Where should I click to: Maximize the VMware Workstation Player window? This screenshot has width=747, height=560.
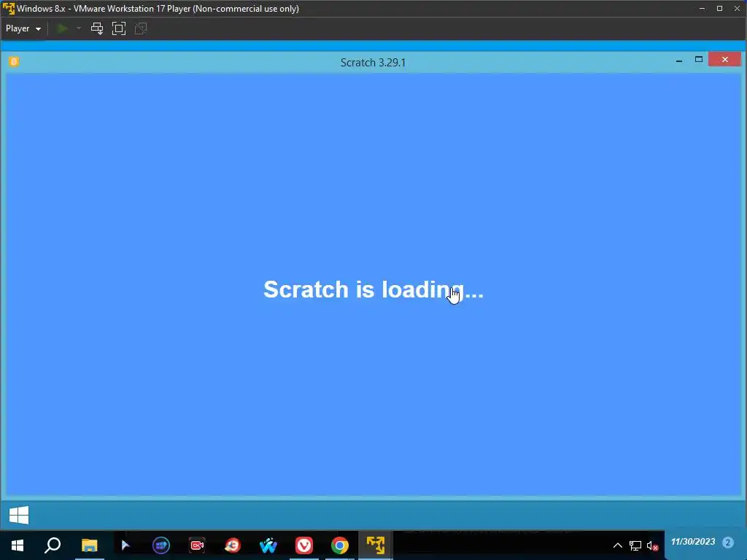tap(719, 9)
